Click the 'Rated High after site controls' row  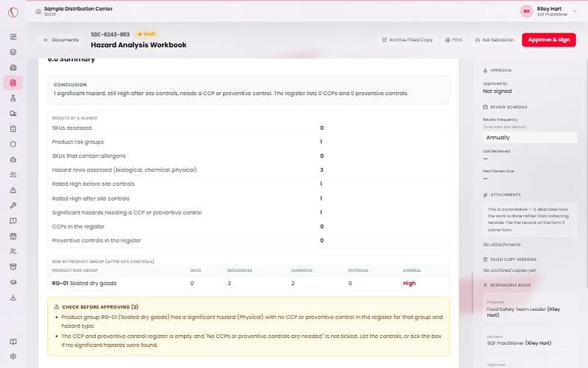coord(249,199)
